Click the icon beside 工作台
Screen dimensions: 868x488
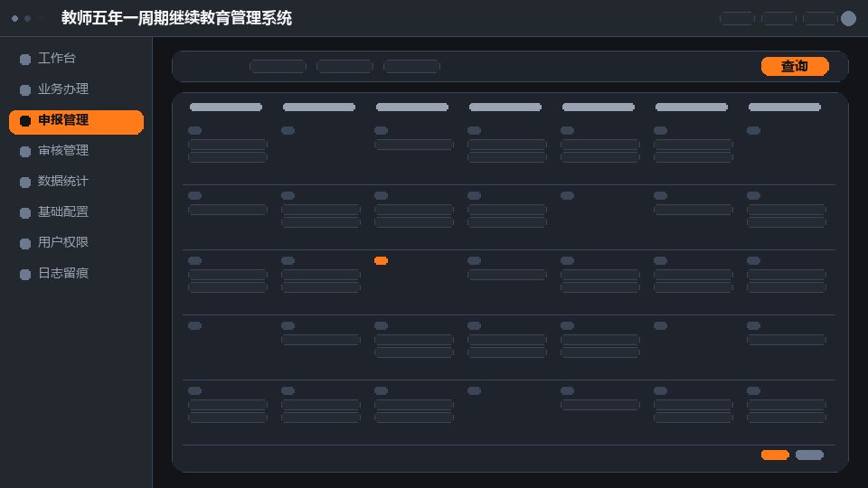click(25, 60)
